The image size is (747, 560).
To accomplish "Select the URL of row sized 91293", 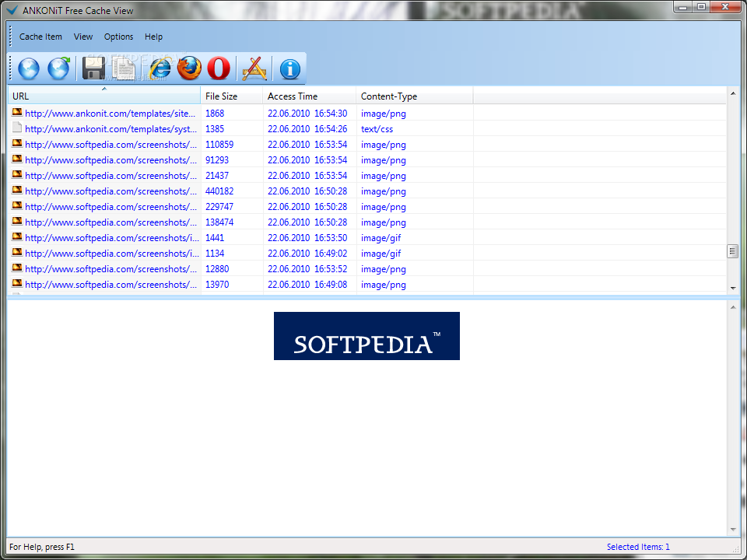I will click(110, 160).
